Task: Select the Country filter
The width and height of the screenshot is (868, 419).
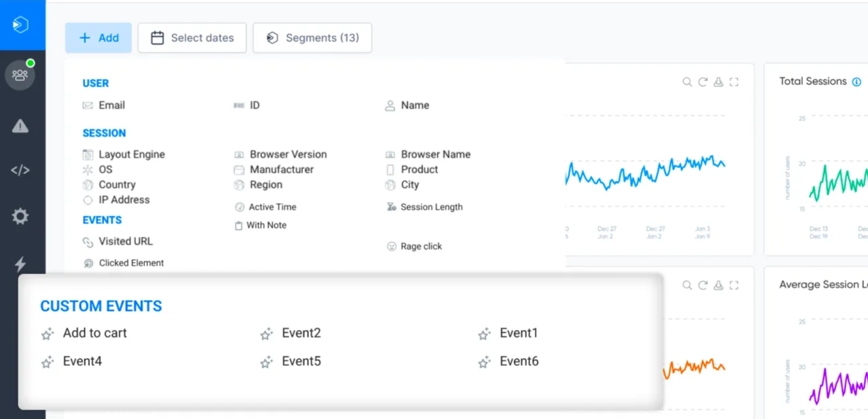Action: tap(110, 184)
